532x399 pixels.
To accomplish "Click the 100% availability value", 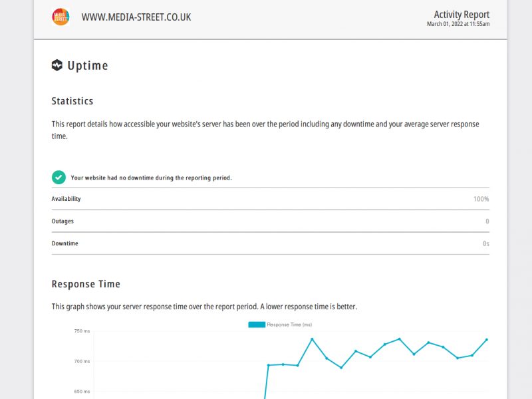I will [481, 199].
